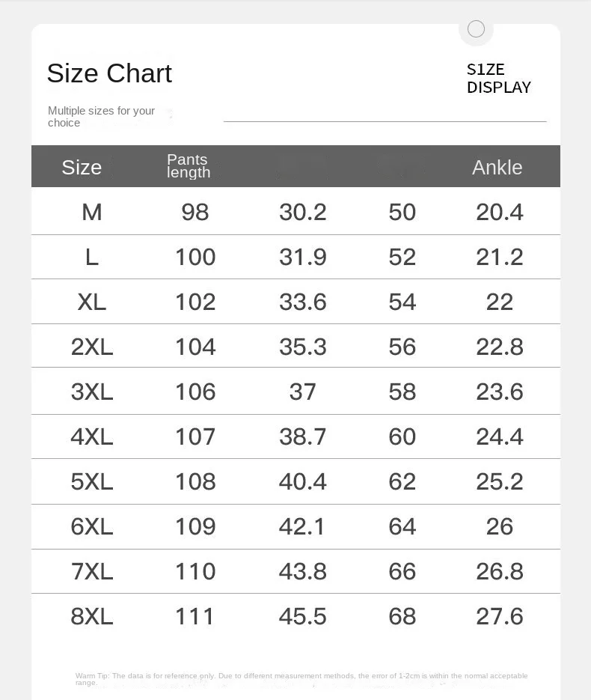Select the 2XL size row label
591x700 pixels.
pos(92,347)
